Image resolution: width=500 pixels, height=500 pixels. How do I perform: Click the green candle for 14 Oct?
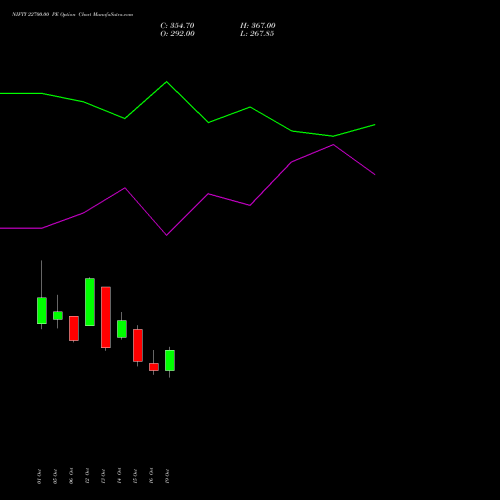point(122,329)
